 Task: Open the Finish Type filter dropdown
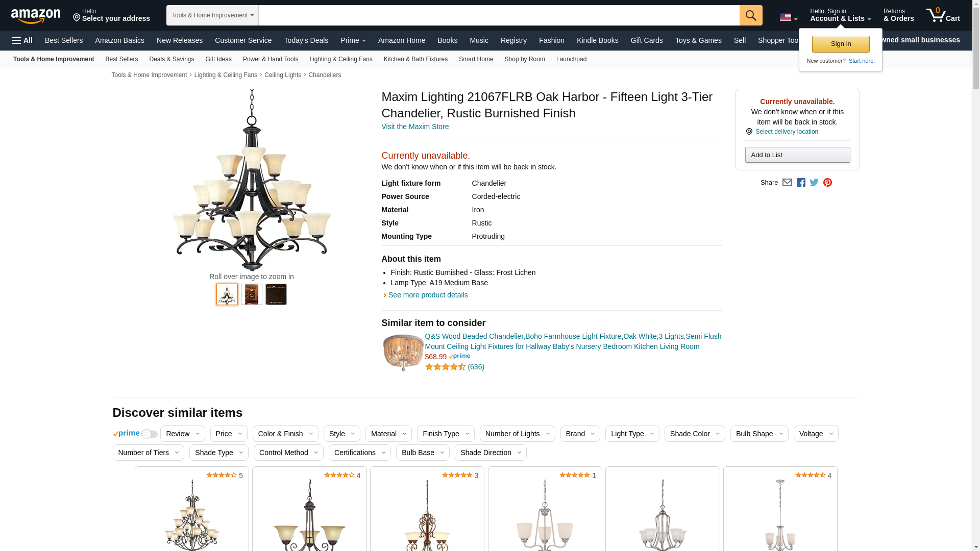pyautogui.click(x=446, y=434)
